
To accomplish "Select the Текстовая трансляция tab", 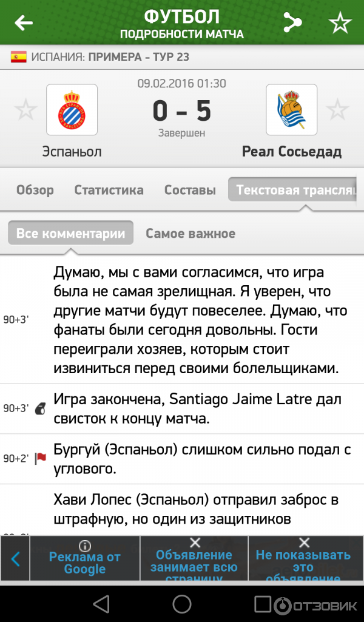I will coord(295,190).
